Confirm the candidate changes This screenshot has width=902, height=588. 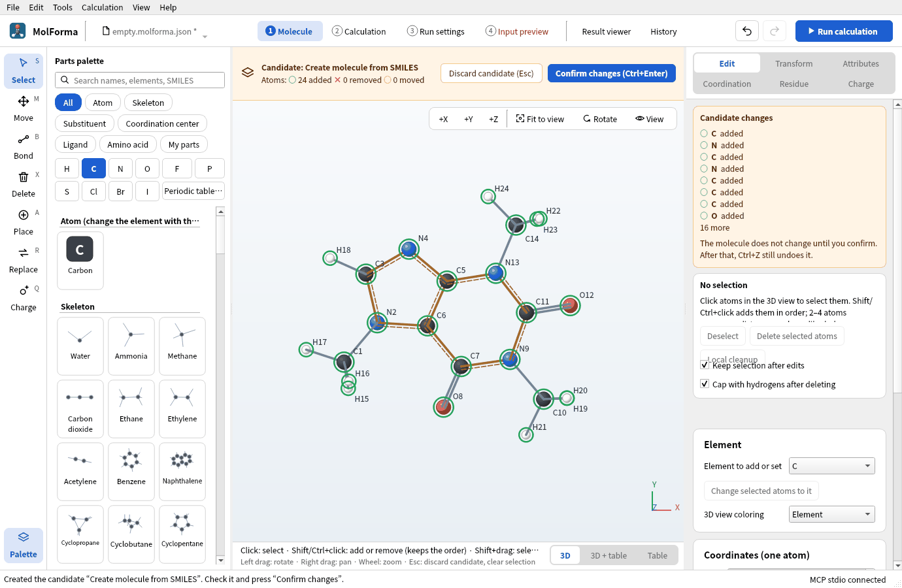(612, 73)
